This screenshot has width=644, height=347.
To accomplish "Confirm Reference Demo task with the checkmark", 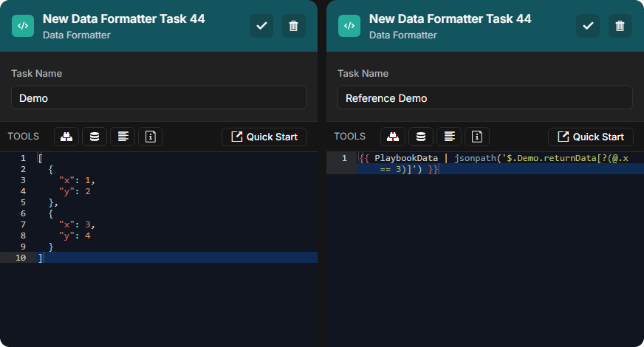I will (588, 26).
